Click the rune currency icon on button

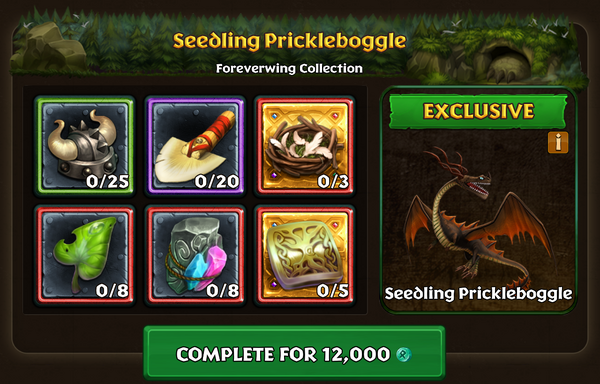(x=404, y=355)
